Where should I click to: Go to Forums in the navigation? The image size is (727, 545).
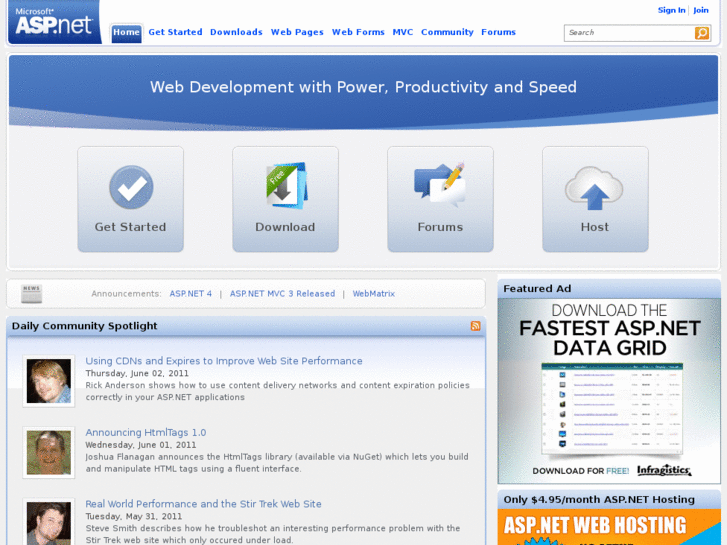498,32
